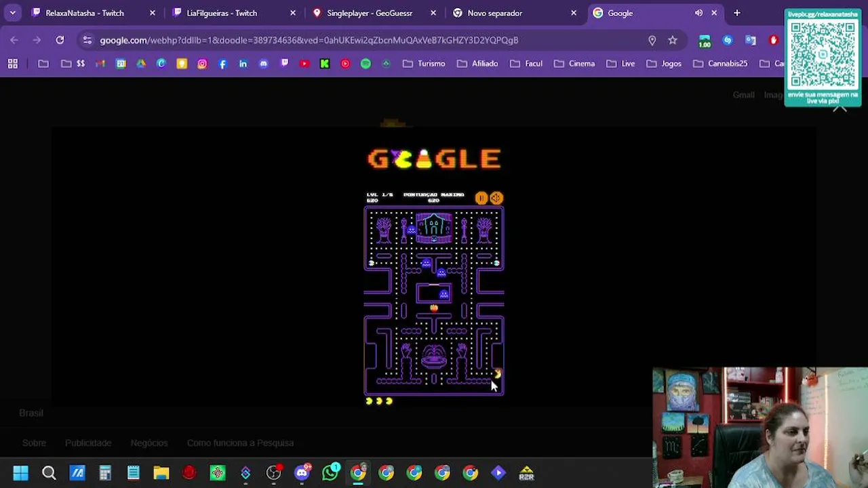Switch to the RelaxaNatasha Twitch tab
This screenshot has width=868, height=488.
point(85,13)
